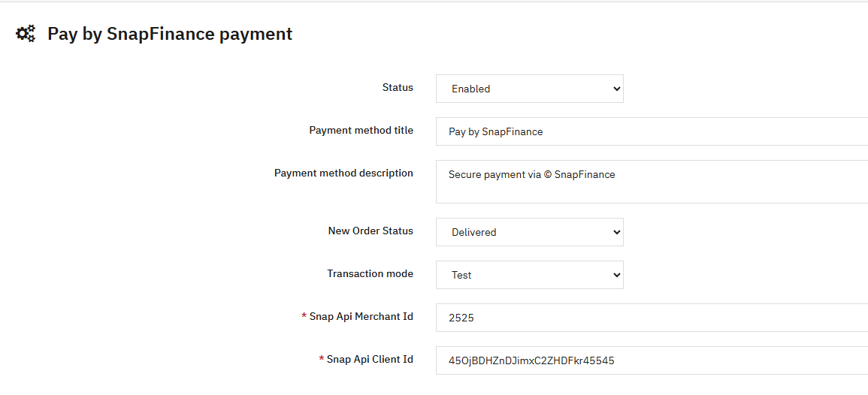Click the 'Pay by SnapFinance payment' heading
This screenshot has height=395, width=868.
click(170, 34)
